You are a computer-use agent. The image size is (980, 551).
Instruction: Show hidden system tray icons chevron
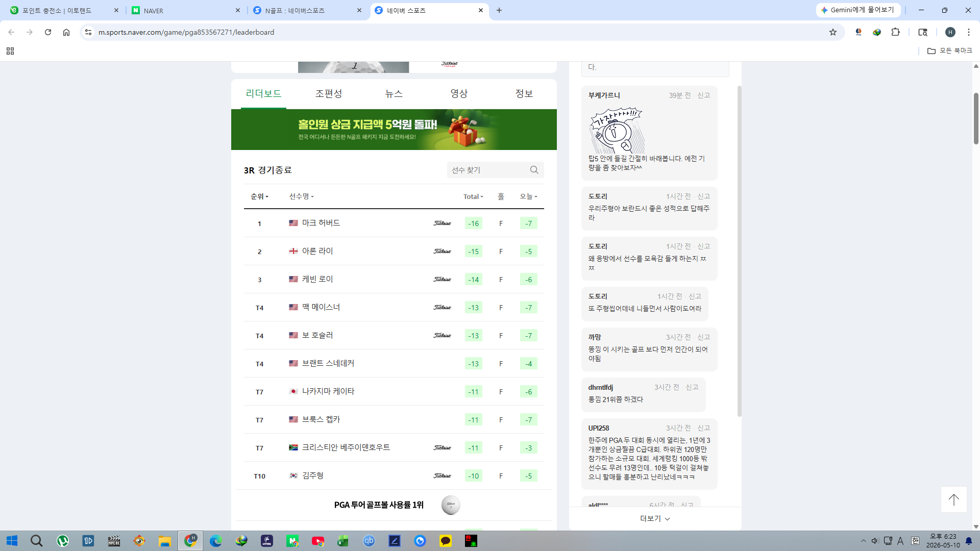point(863,541)
